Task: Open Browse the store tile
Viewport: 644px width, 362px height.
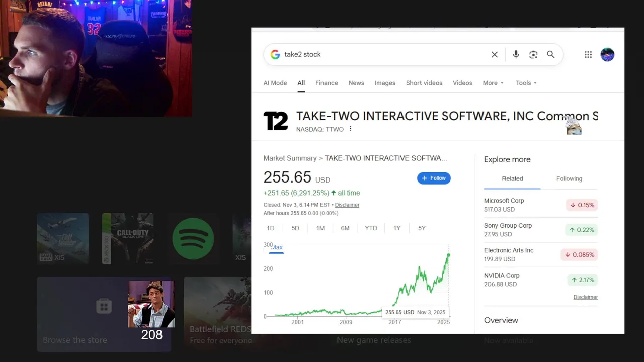Action: coord(104,314)
